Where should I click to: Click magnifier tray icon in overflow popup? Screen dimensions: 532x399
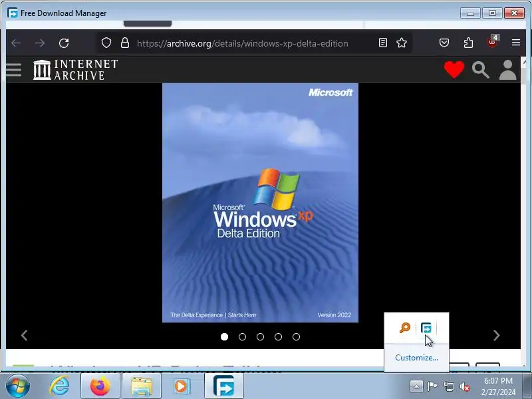(x=405, y=328)
